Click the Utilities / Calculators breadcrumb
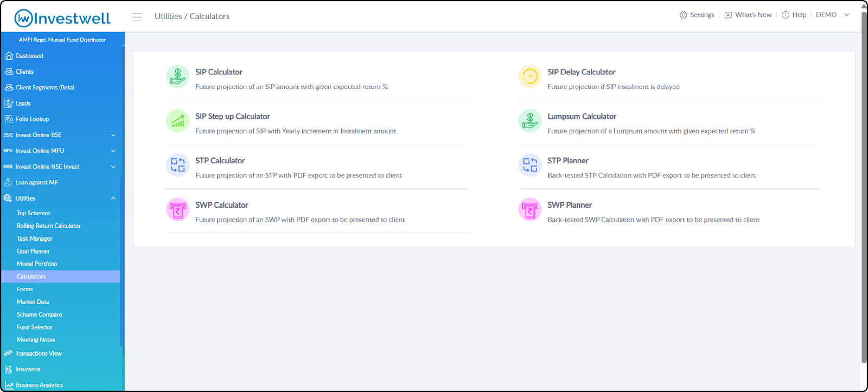Image resolution: width=868 pixels, height=392 pixels. click(x=192, y=16)
